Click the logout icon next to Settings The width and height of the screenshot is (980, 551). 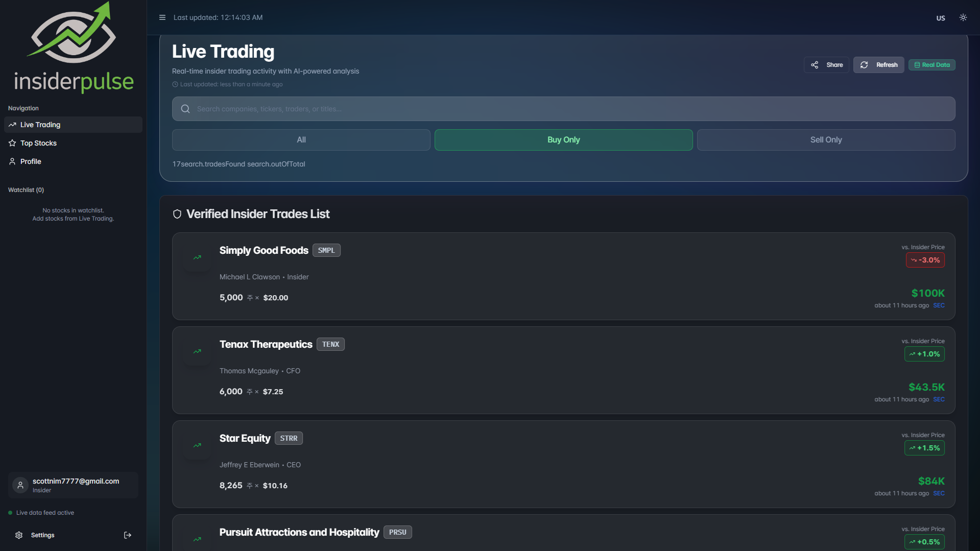127,535
